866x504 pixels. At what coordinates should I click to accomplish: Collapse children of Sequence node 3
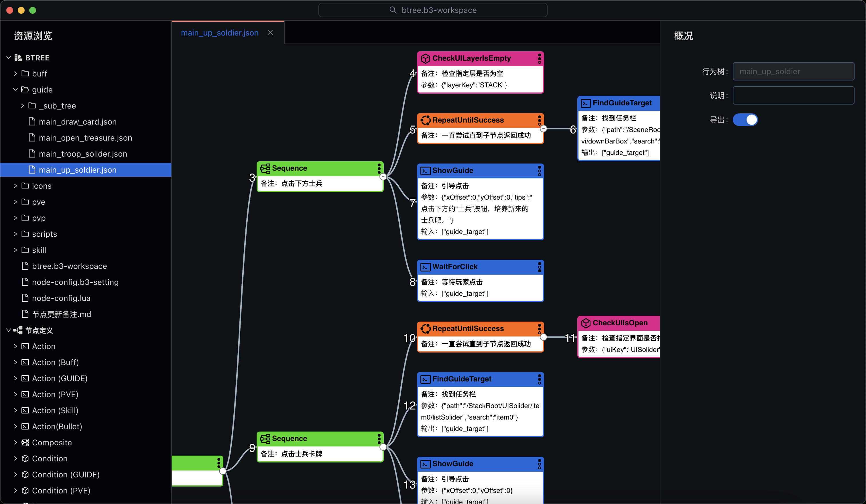click(383, 177)
